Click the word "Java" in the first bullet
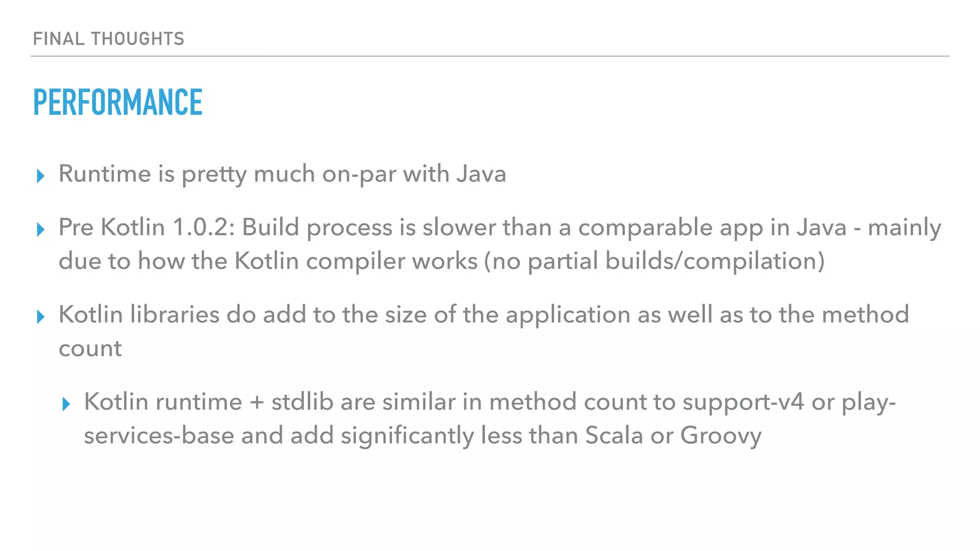This screenshot has width=980, height=551. 481,174
